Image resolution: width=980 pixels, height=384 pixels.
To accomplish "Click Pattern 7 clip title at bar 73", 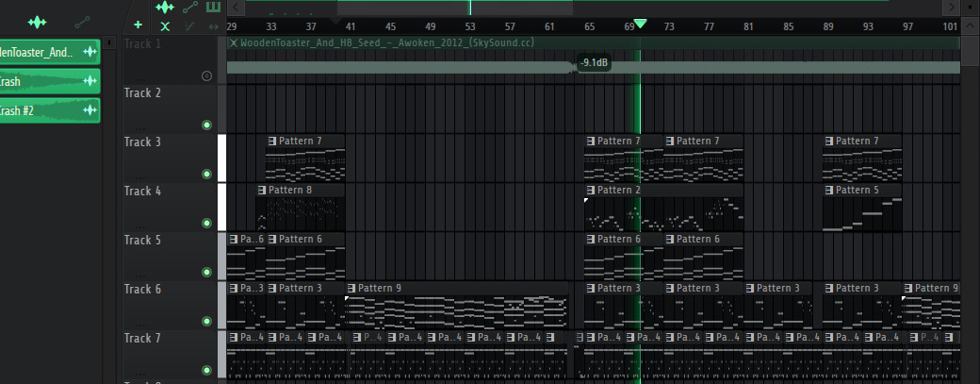I will 697,142.
